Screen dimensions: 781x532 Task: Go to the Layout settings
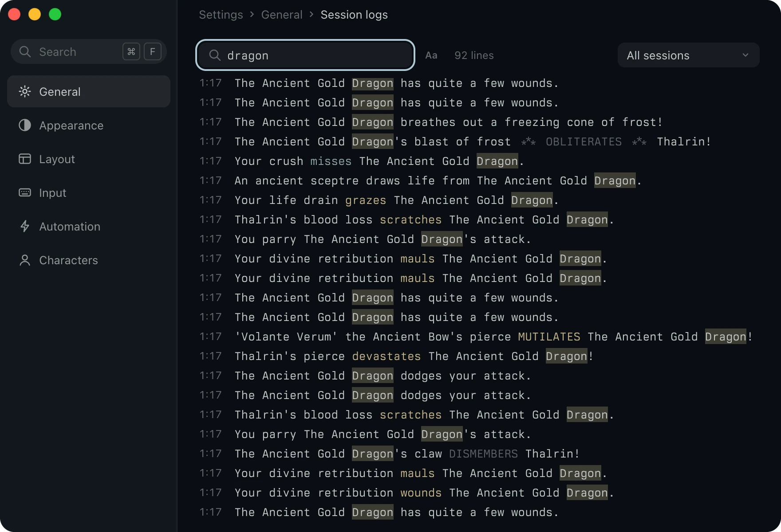[89, 159]
